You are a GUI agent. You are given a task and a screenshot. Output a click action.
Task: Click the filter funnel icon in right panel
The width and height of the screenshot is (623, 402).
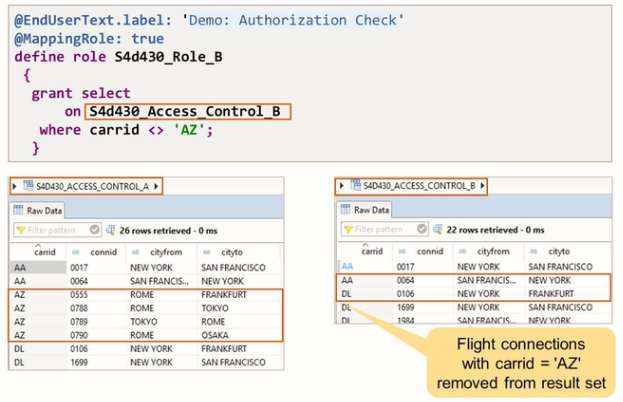pos(350,229)
